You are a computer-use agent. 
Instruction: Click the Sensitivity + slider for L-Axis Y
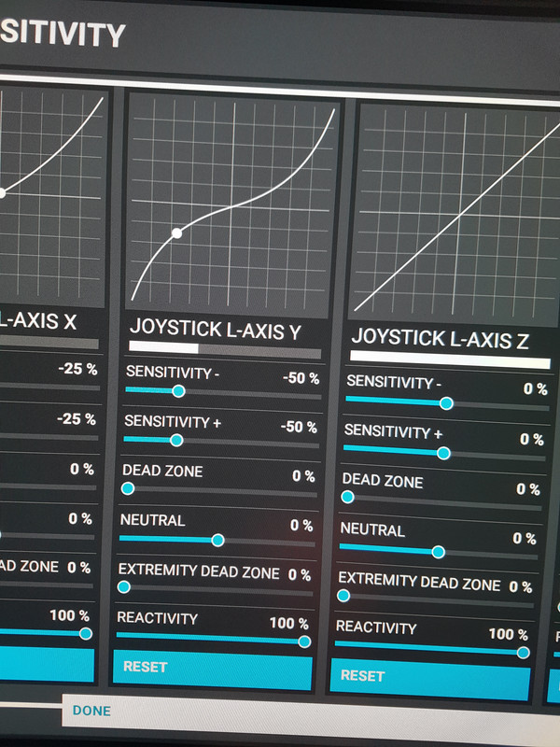[x=221, y=441]
